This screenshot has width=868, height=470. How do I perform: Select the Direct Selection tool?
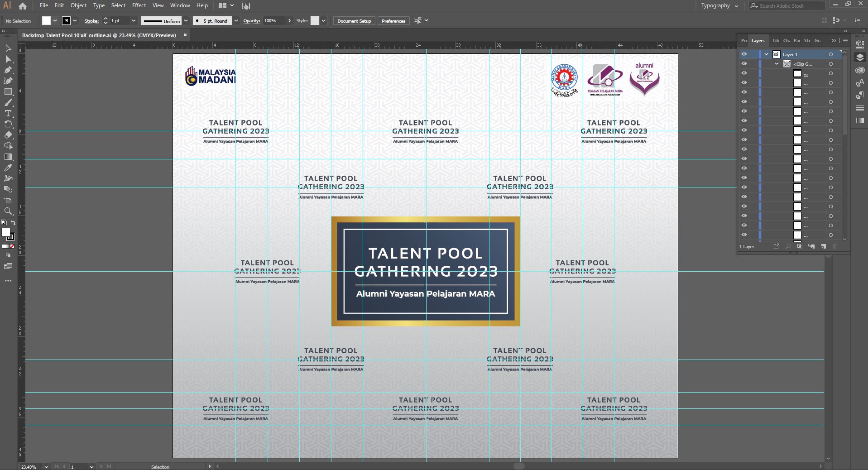[x=8, y=59]
